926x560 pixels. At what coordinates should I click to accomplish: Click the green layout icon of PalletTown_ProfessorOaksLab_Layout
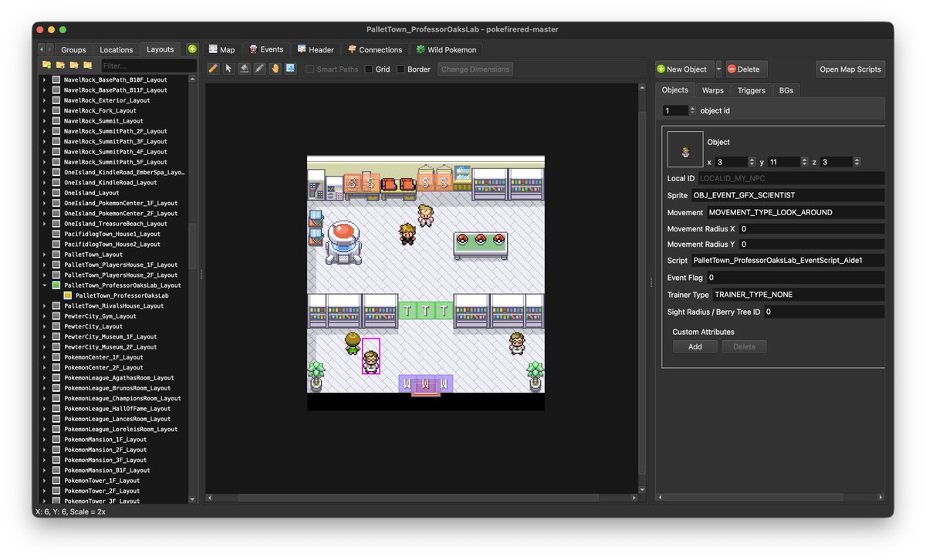point(56,285)
